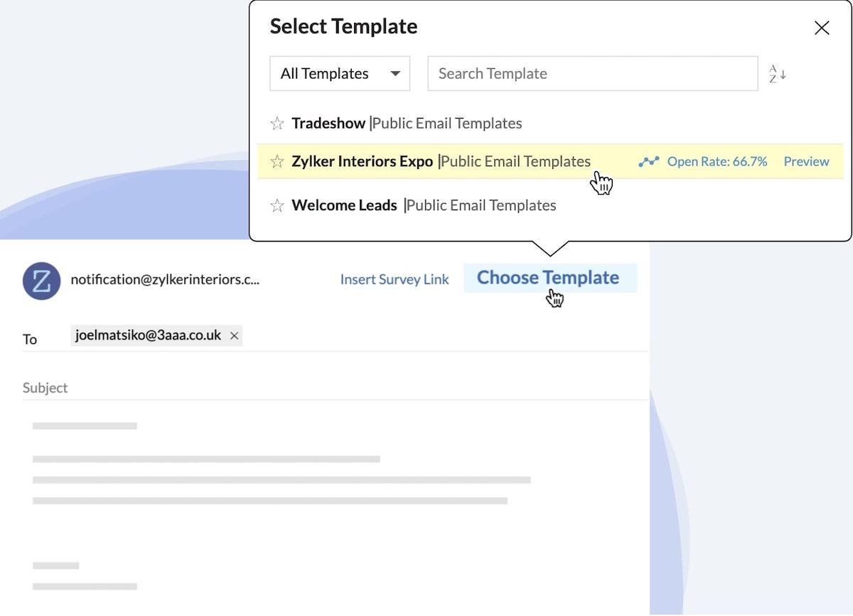Select the Welcome Leads template

pos(344,206)
